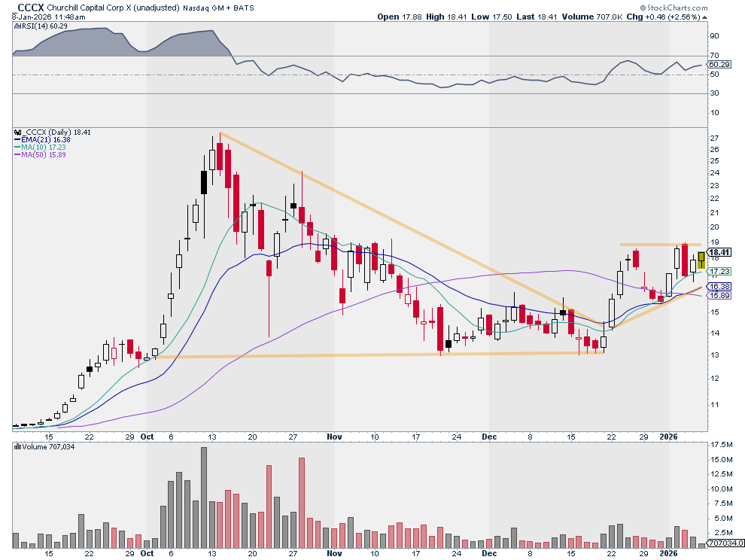Click the 15.0M label on volume axis
This screenshot has width=745, height=560.
tap(721, 460)
